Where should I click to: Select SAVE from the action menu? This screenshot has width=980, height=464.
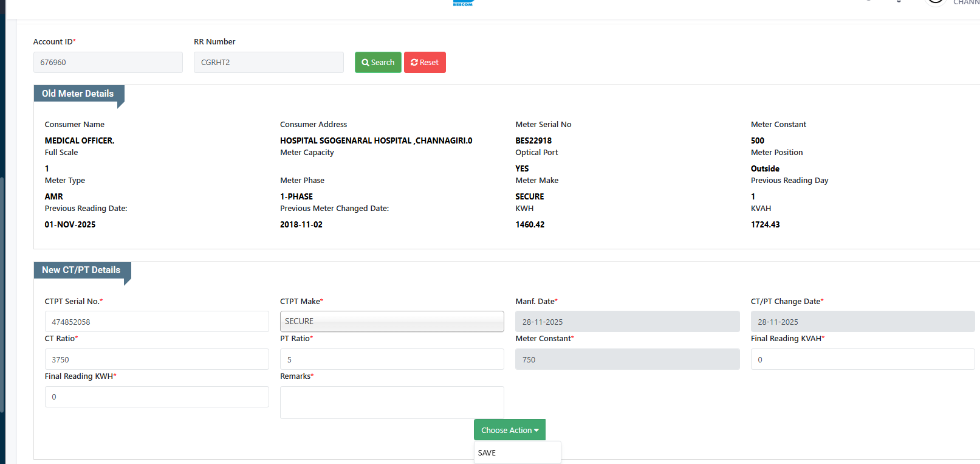(x=487, y=453)
